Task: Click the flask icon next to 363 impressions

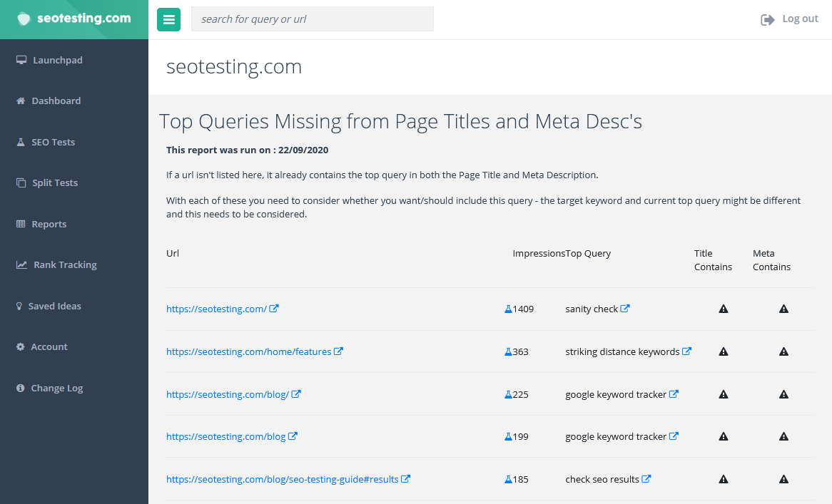Action: [508, 351]
